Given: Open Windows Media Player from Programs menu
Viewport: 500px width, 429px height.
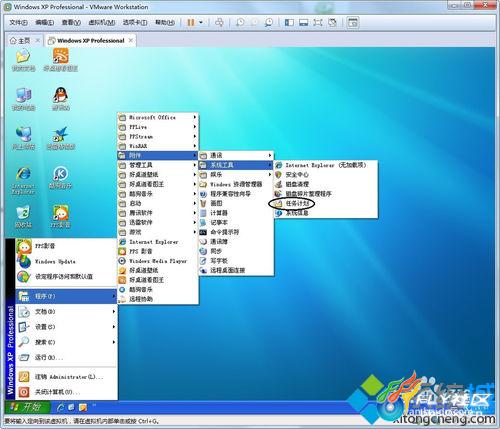Looking at the screenshot, I should pyautogui.click(x=158, y=261).
